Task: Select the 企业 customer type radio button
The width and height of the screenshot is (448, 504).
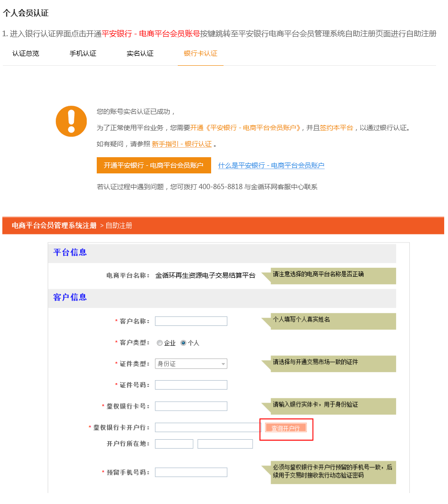Action: (x=160, y=343)
